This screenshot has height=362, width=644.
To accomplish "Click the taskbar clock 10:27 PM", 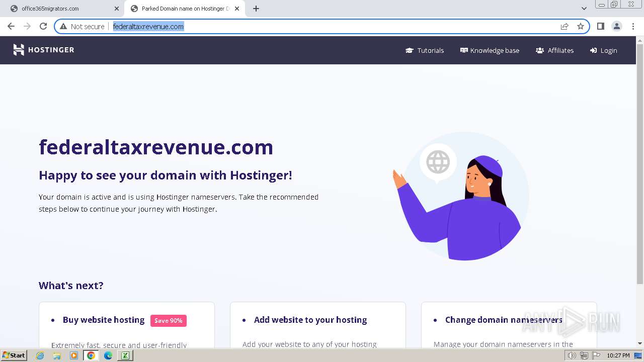I will pyautogui.click(x=618, y=355).
